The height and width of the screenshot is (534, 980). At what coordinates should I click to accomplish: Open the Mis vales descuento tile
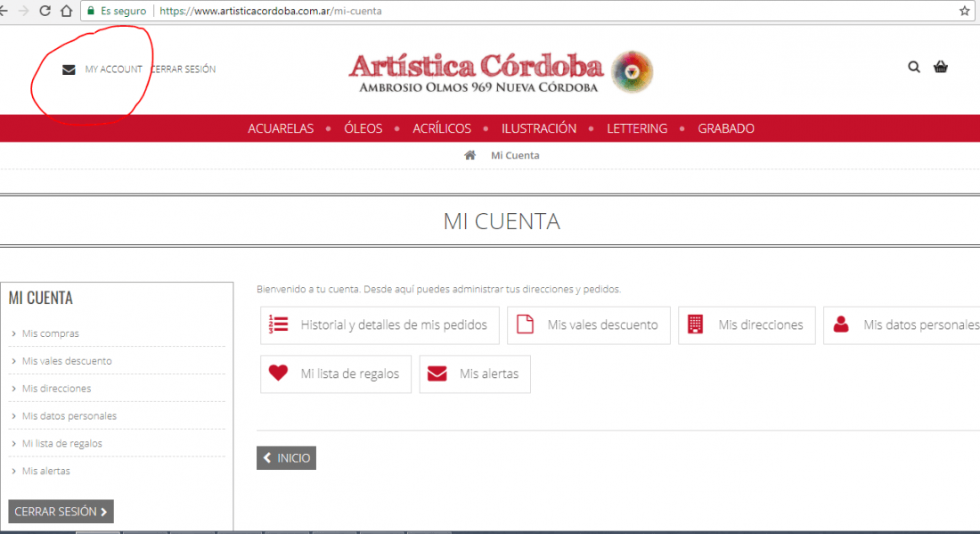coord(589,325)
